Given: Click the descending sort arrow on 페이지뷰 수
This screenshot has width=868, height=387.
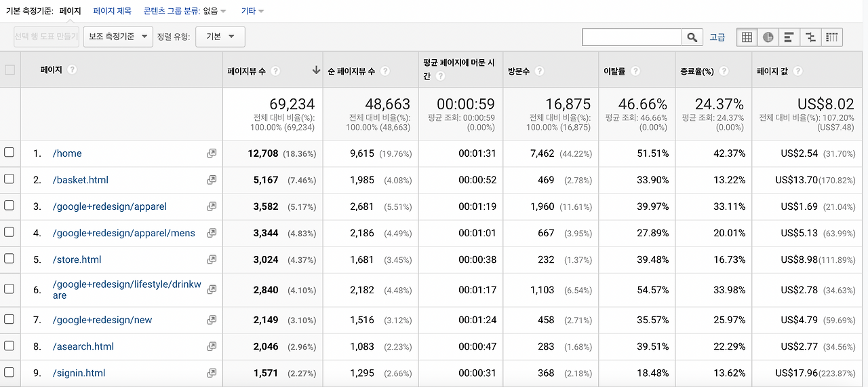Looking at the screenshot, I should pos(316,70).
